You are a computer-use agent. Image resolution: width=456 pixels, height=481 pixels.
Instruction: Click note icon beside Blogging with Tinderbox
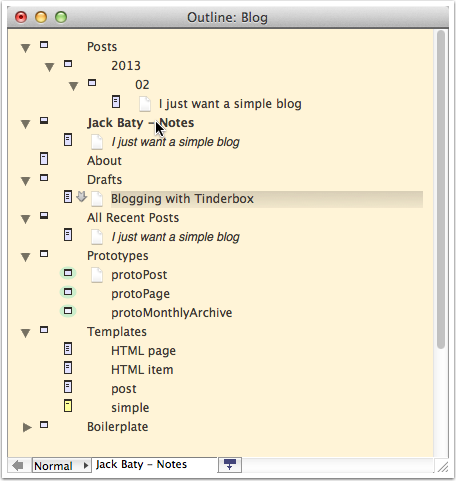(68, 197)
